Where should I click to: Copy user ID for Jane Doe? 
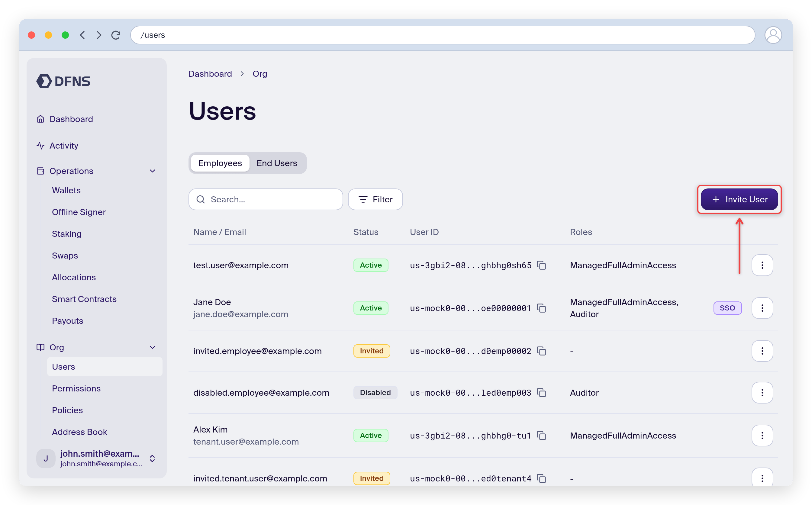coord(541,308)
